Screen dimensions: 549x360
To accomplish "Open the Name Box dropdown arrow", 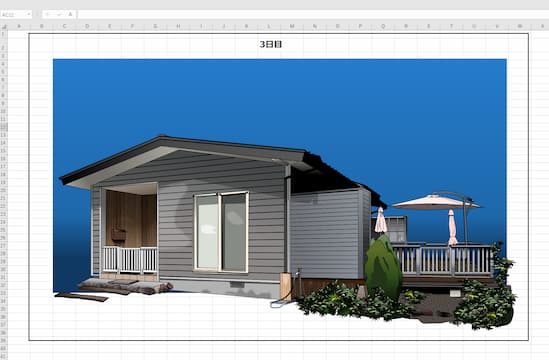I will [x=29, y=14].
